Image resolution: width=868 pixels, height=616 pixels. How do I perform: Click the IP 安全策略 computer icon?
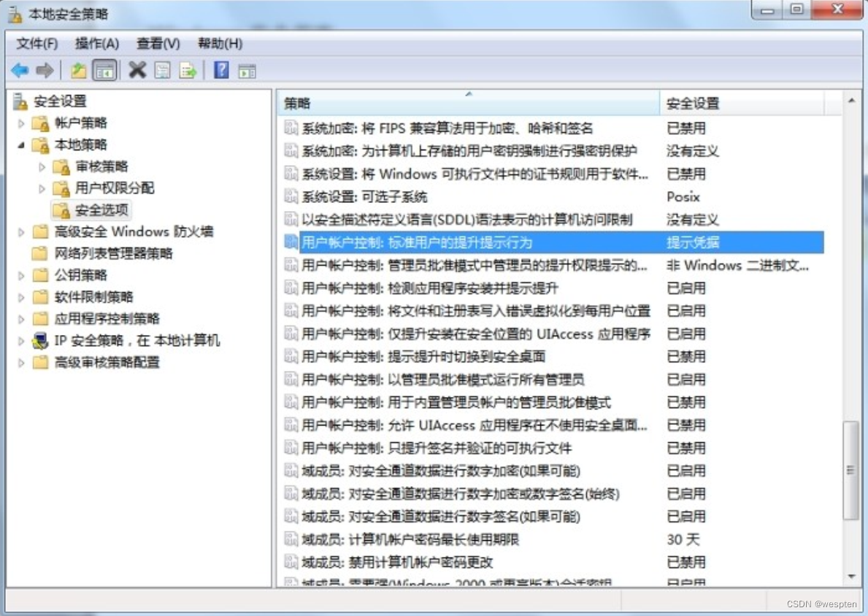tap(40, 340)
